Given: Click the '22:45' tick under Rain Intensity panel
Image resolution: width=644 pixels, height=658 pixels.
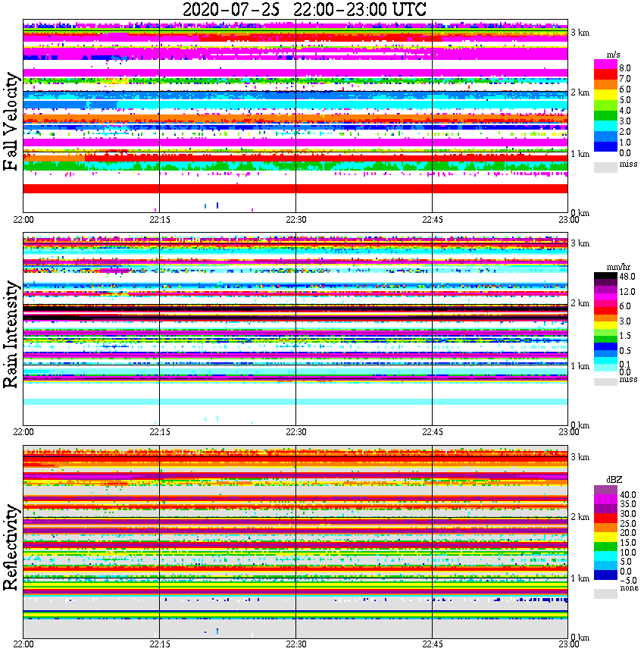Looking at the screenshot, I should 433,432.
